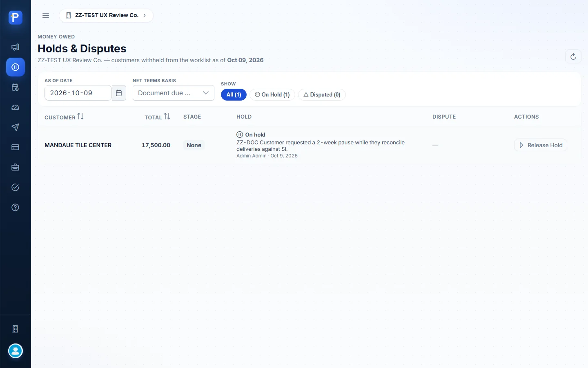
Task: Open the gauge dashboard sidebar icon
Action: coord(16,107)
